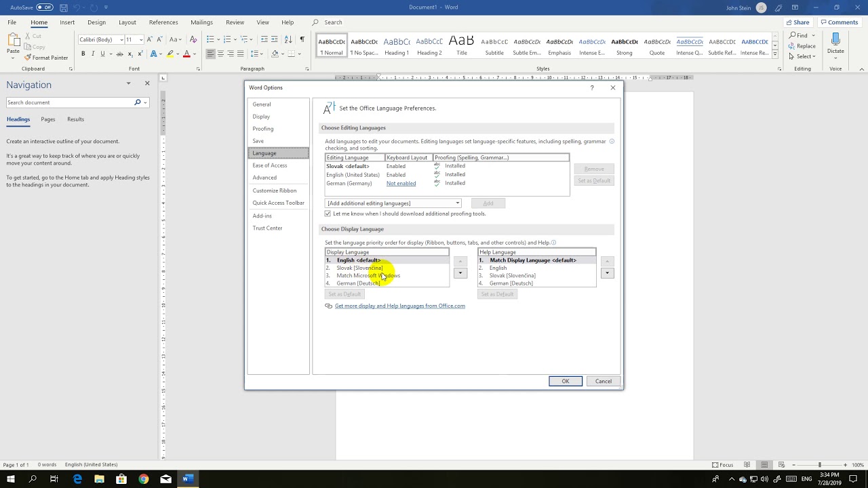The height and width of the screenshot is (488, 868).
Task: Close the Navigation pane with X
Action: (147, 83)
